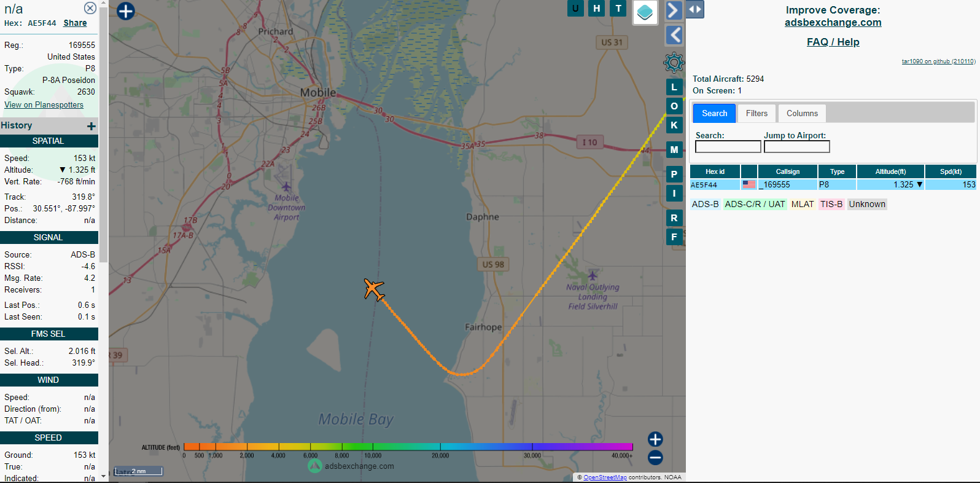
Task: Open FAQ / Help link
Action: click(833, 42)
